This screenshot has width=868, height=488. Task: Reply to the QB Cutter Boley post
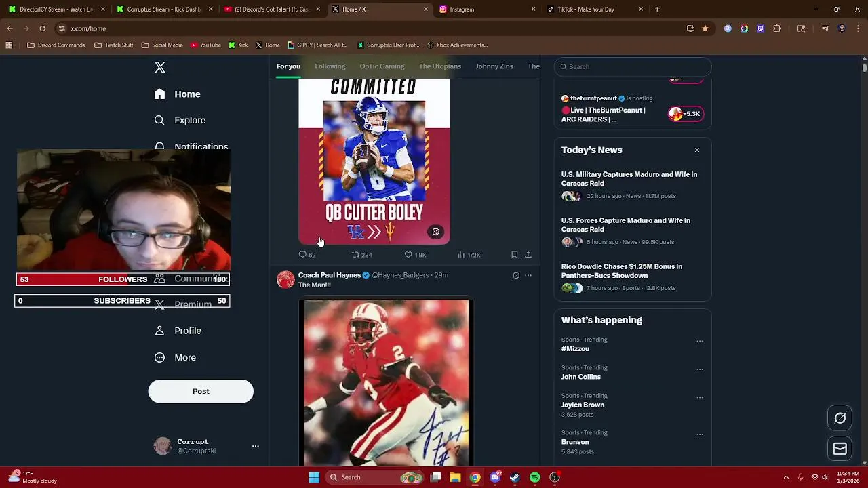click(307, 255)
